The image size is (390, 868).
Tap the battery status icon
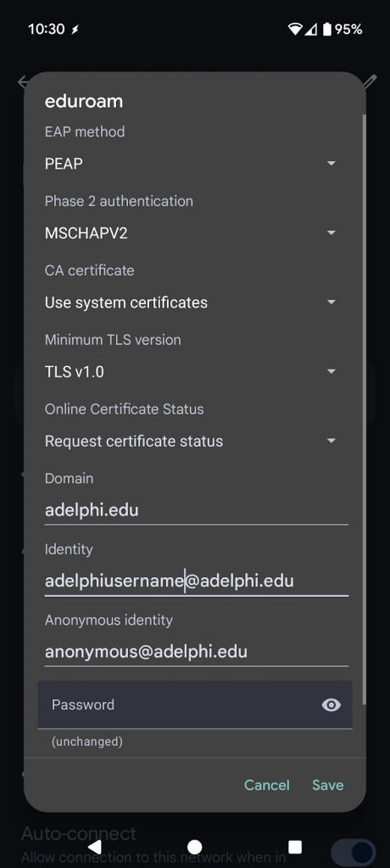(x=327, y=30)
